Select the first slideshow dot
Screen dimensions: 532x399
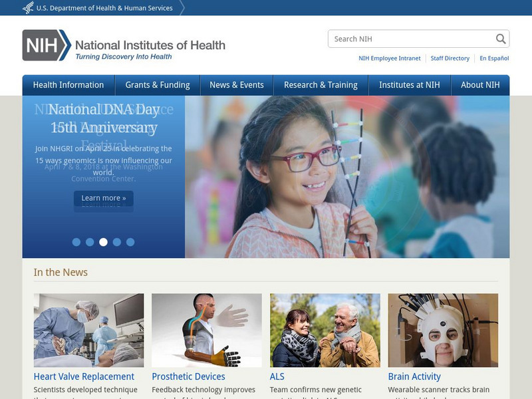pos(76,242)
